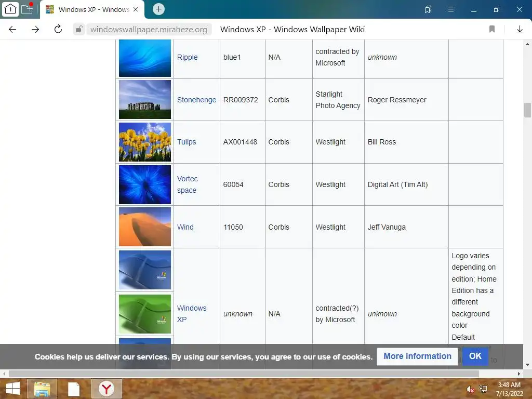The height and width of the screenshot is (399, 532).
Task: Focus the windowswallpaper.miraheze.org address field
Action: coord(149,30)
